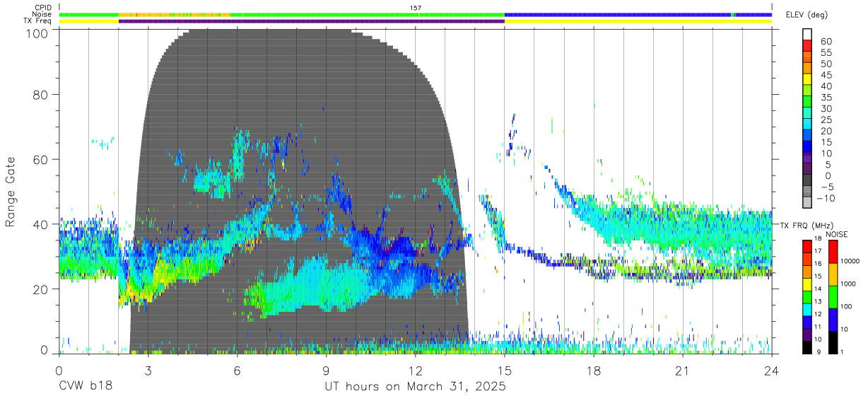868x401 pixels.
Task: Click the x-axis tick label 12
Action: [x=416, y=371]
